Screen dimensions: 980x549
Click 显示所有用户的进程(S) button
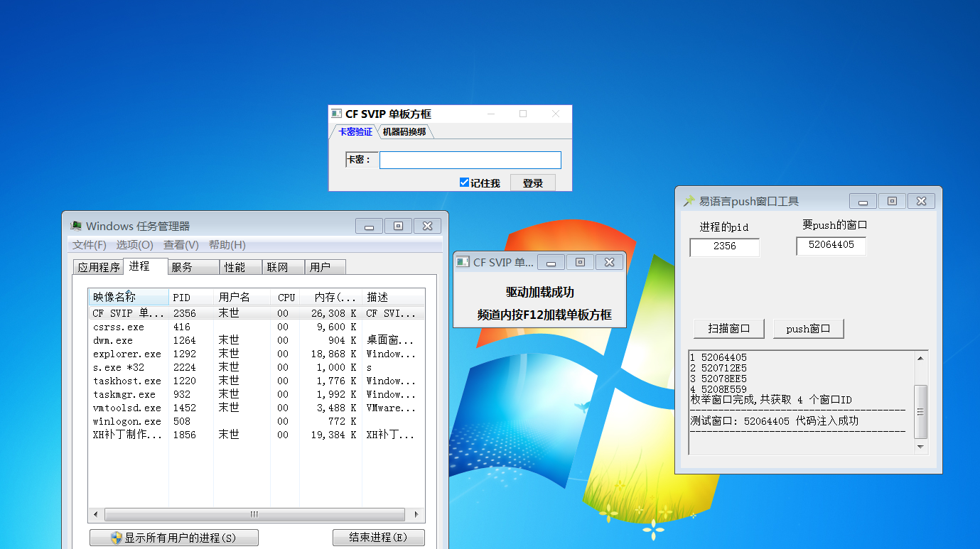tap(174, 538)
